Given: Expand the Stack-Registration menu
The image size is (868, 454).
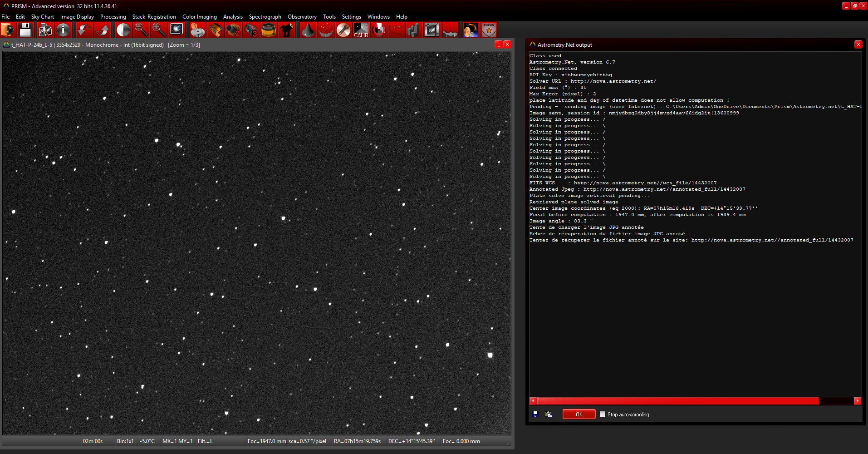Looking at the screenshot, I should click(x=154, y=17).
